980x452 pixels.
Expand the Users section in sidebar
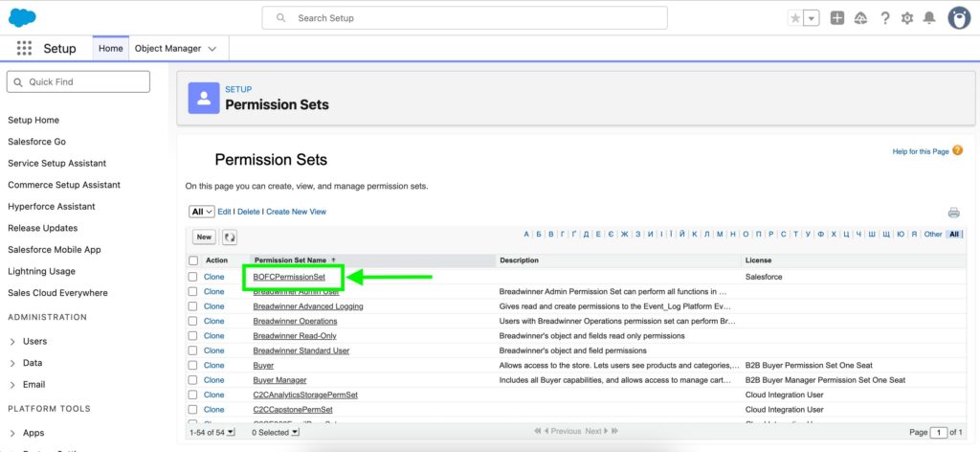[x=13, y=341]
